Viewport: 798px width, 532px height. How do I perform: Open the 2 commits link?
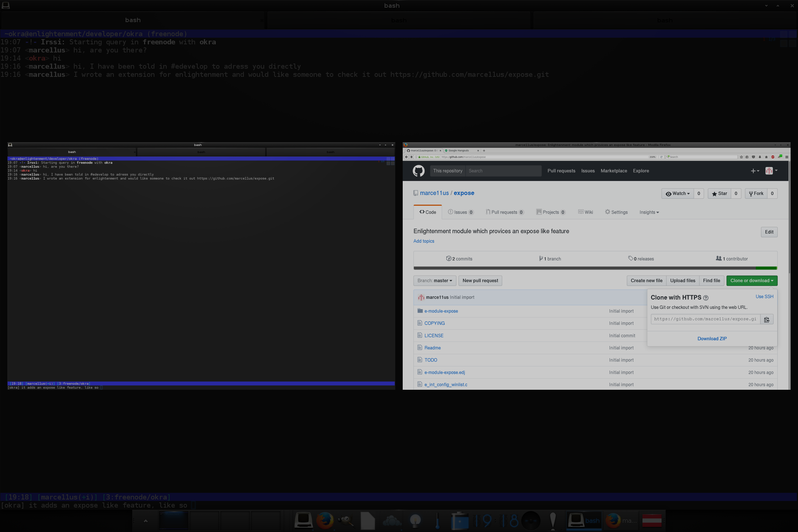tap(459, 259)
